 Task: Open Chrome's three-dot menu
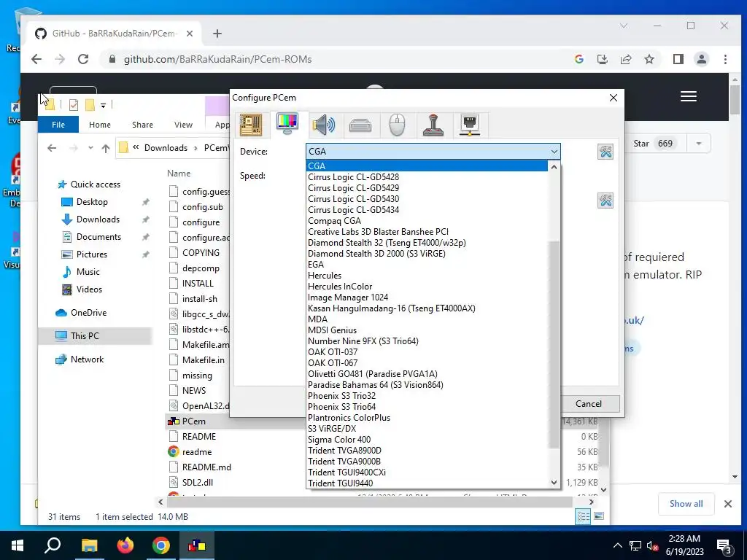pyautogui.click(x=725, y=59)
